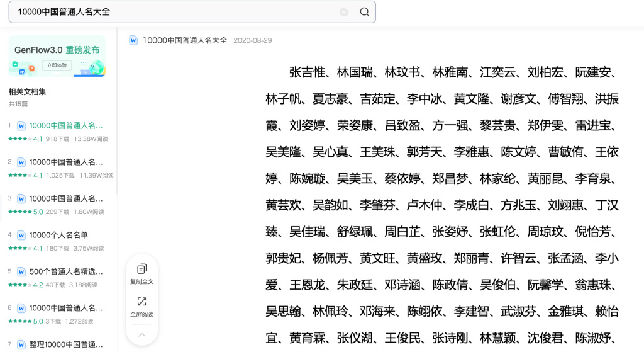Open second related document with 1,025 downloads
Screen dimensions: 644x352
[66, 162]
